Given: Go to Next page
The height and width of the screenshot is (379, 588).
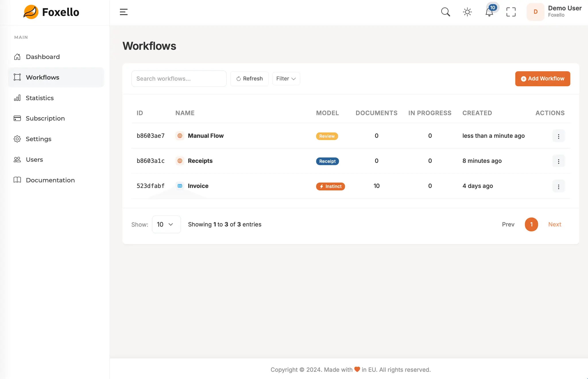Looking at the screenshot, I should click(555, 224).
